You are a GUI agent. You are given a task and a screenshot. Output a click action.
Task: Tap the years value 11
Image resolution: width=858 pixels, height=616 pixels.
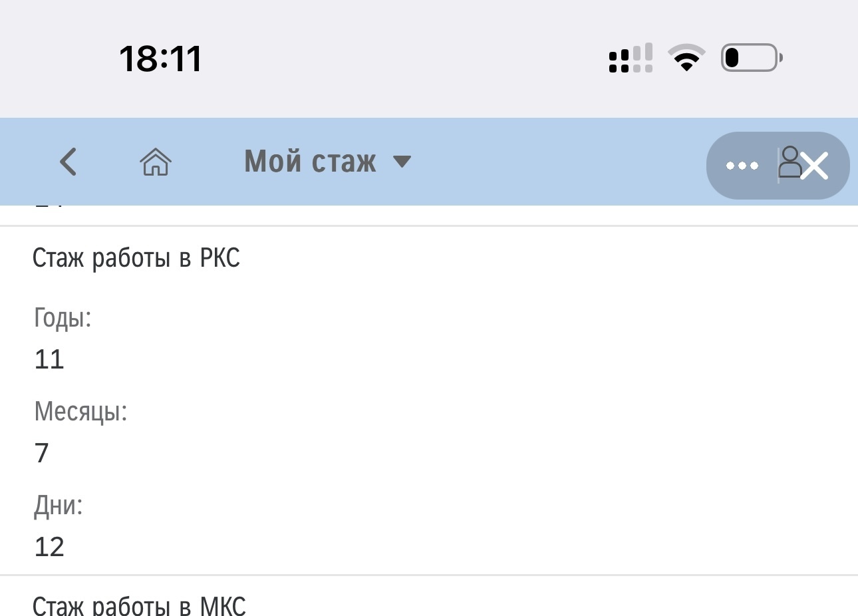(x=49, y=359)
